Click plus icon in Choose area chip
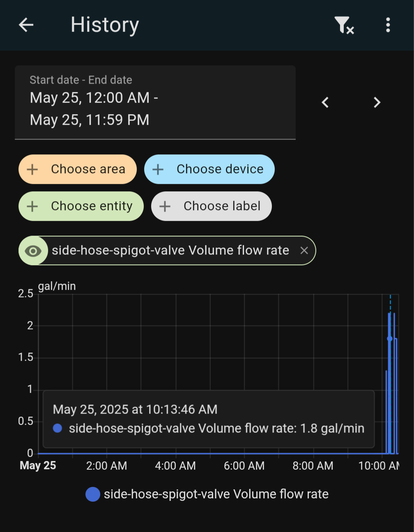The height and width of the screenshot is (532, 414). pyautogui.click(x=32, y=169)
